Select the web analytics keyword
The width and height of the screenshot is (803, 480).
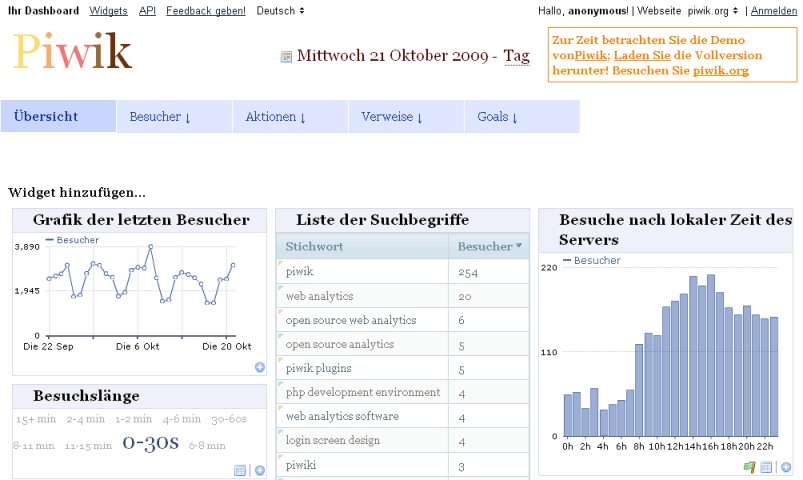320,296
